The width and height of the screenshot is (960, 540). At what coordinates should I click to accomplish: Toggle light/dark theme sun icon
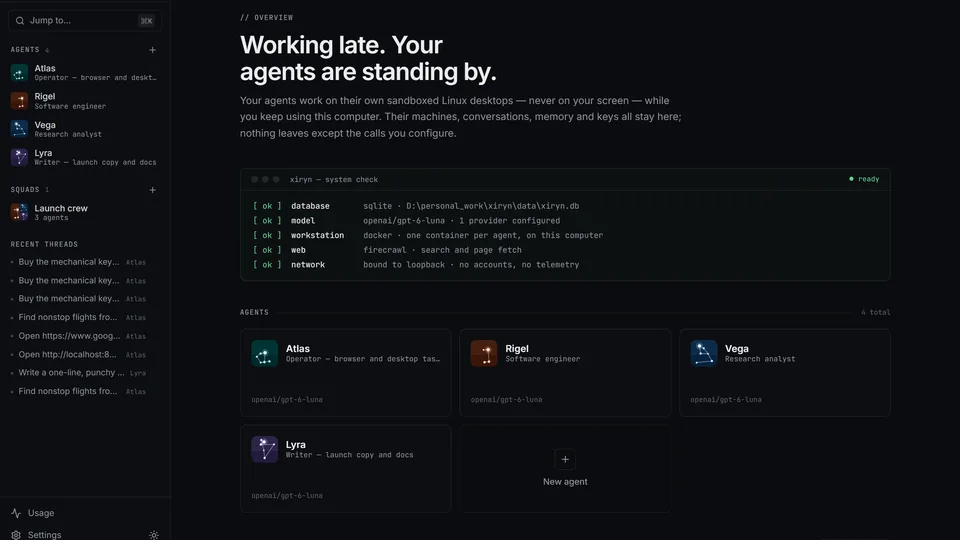click(x=154, y=534)
